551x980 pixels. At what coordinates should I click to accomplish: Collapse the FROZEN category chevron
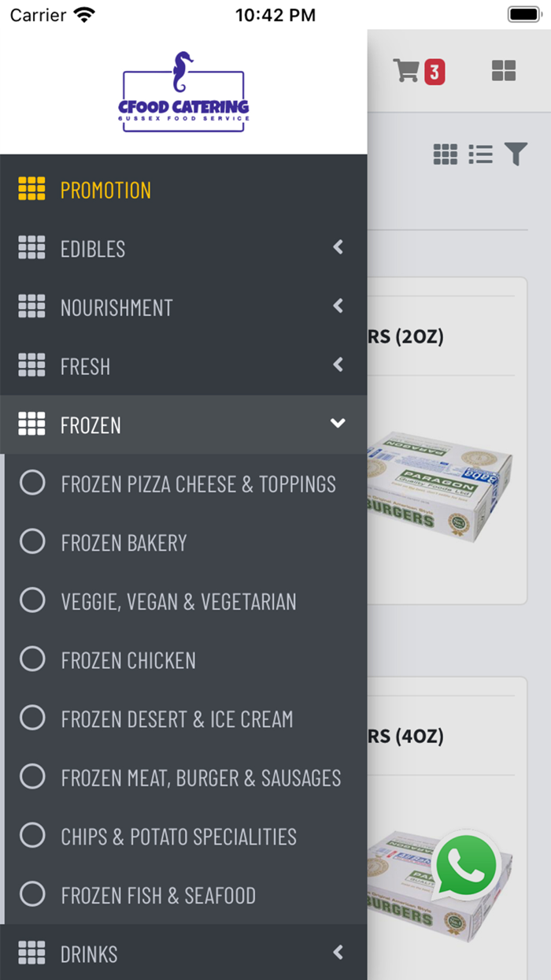click(x=338, y=423)
